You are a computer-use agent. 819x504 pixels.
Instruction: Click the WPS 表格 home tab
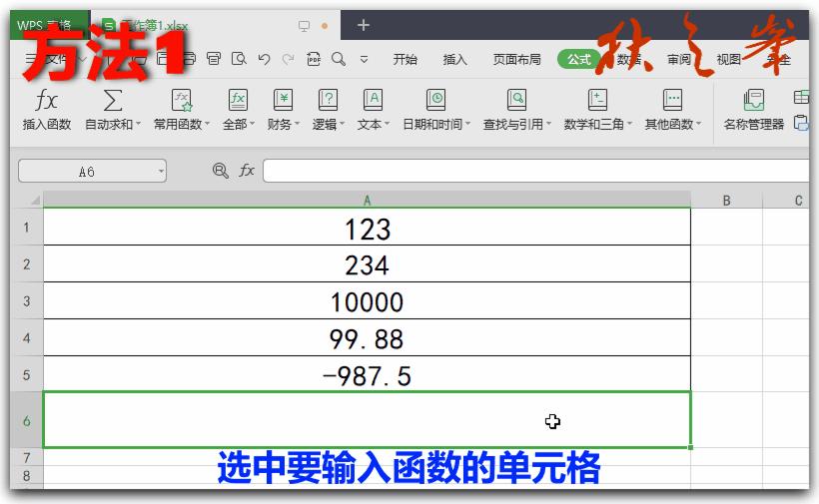point(50,26)
